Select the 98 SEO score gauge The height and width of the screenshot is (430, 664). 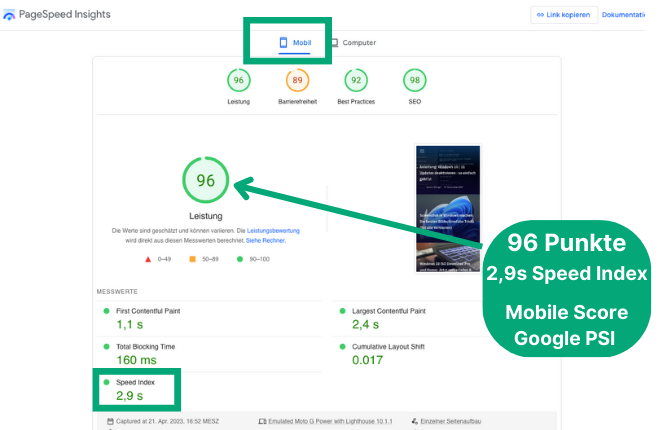(415, 80)
